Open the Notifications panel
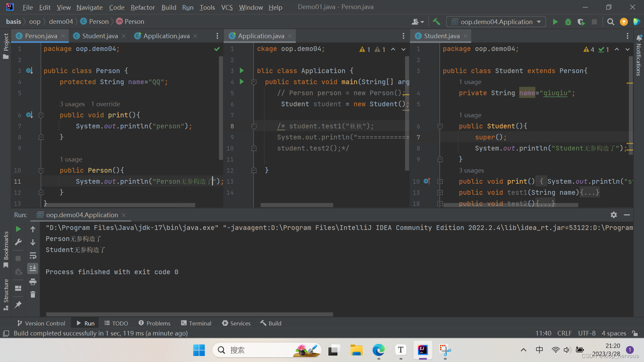 click(x=639, y=55)
